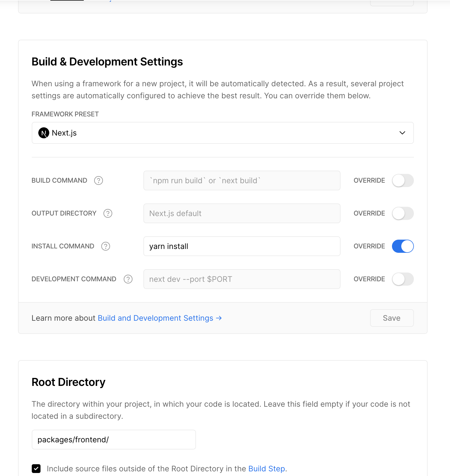Image resolution: width=450 pixels, height=476 pixels.
Task: Save Build & Development Settings
Action: click(x=392, y=318)
